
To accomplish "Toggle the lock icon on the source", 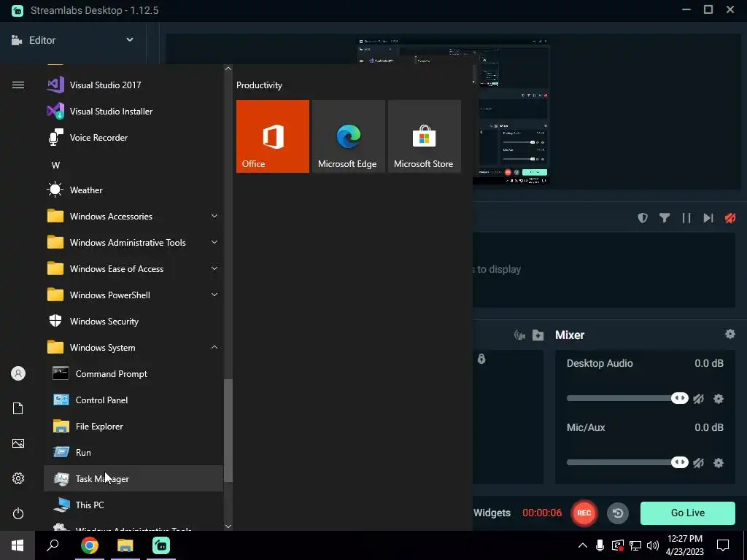I will pos(481,359).
